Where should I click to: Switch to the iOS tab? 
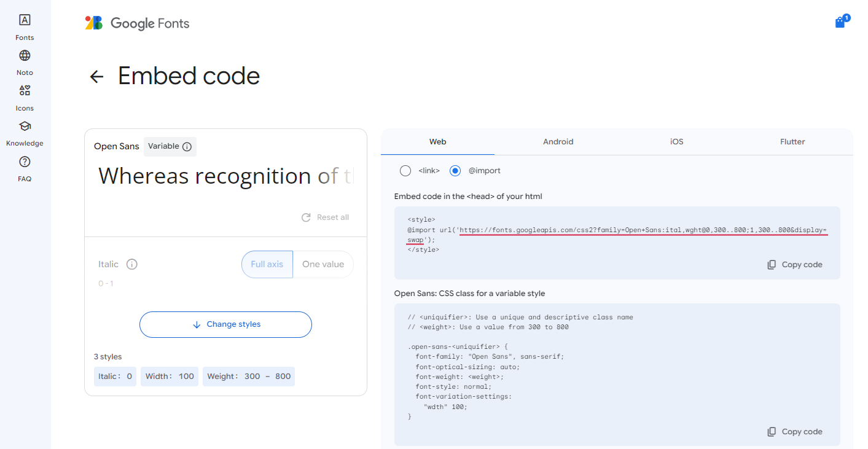[x=676, y=142]
